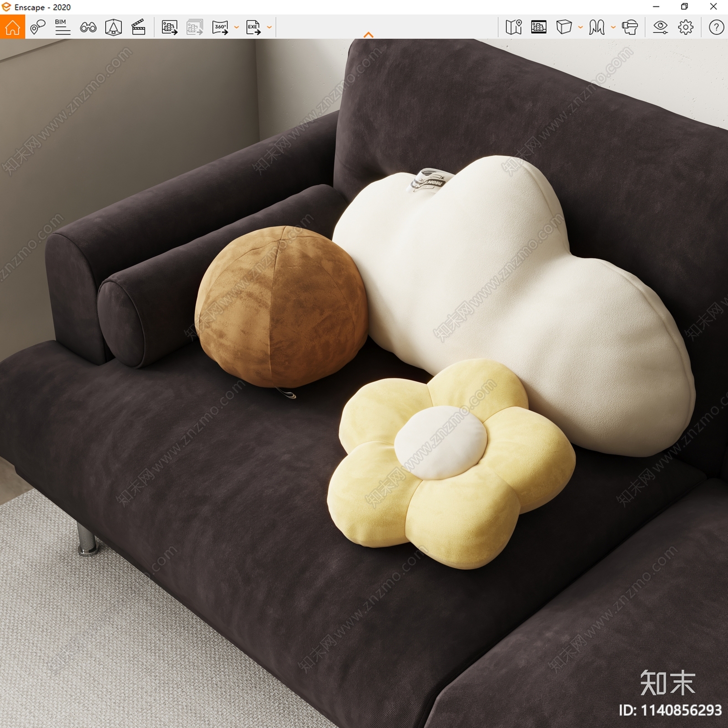Screen dimensions: 728x728
Task: Click the Screenshot export icon
Action: 169,27
